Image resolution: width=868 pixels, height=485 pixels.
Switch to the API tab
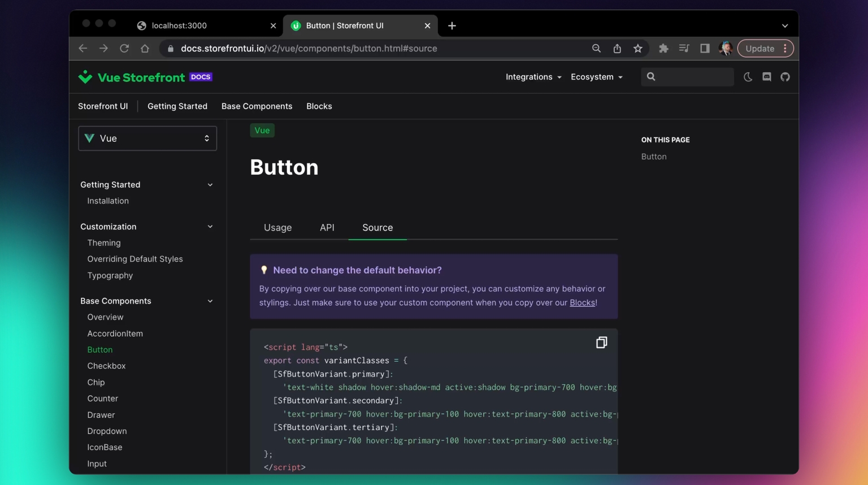(327, 228)
